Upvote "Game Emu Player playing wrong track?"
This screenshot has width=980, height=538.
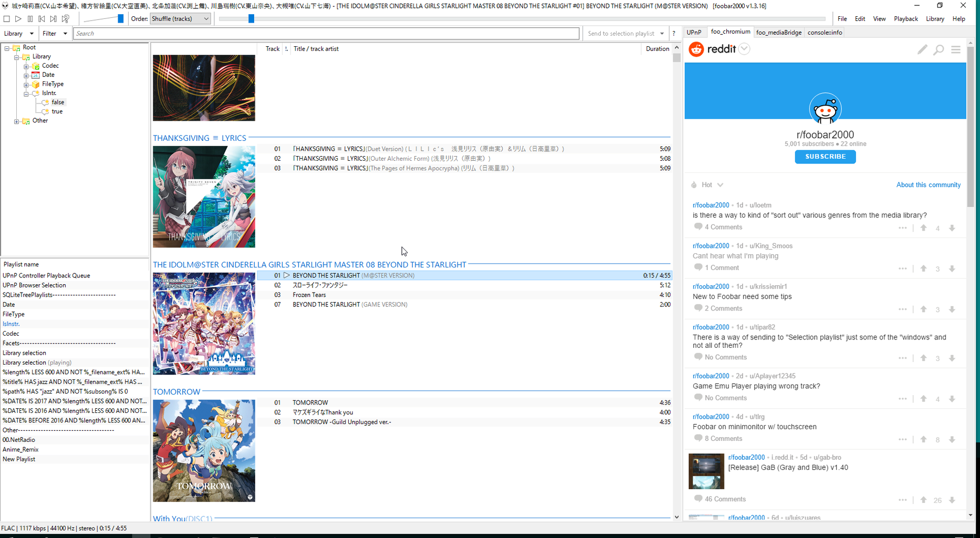923,399
